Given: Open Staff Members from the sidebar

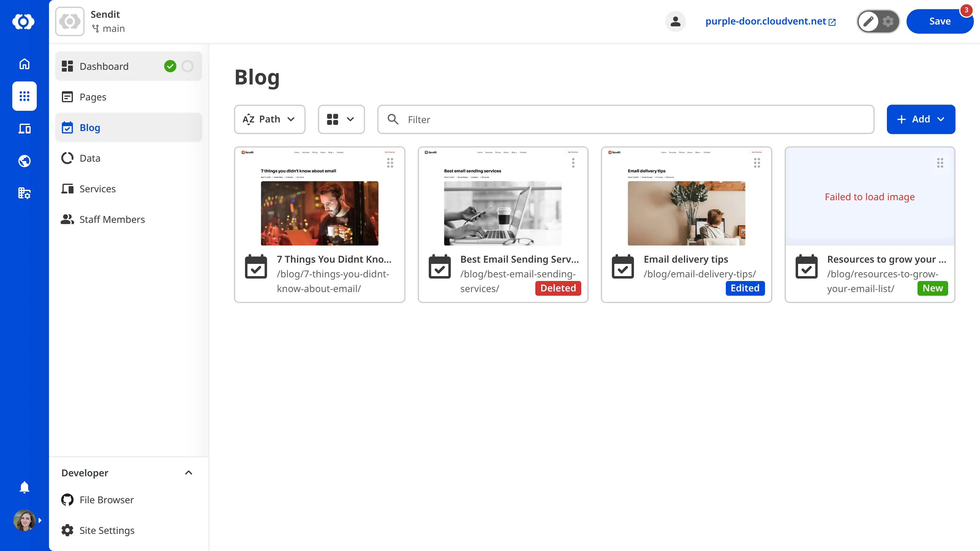Looking at the screenshot, I should pos(112,219).
